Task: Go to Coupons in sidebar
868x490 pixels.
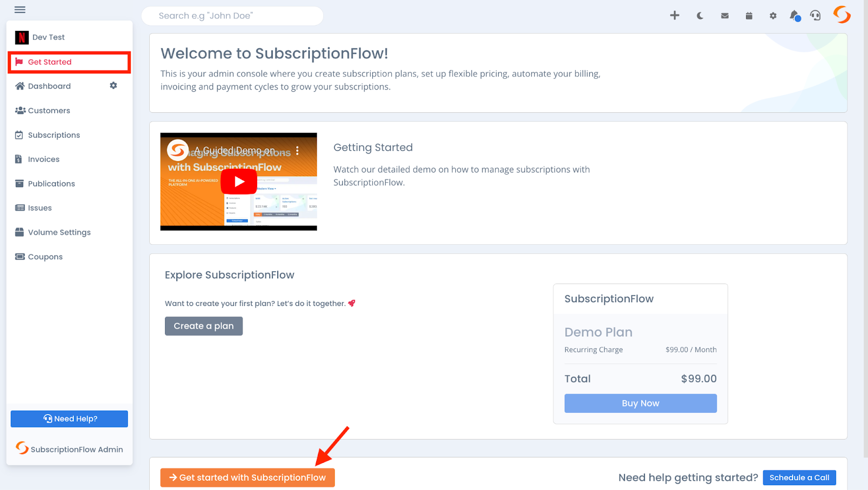Action: (69, 257)
